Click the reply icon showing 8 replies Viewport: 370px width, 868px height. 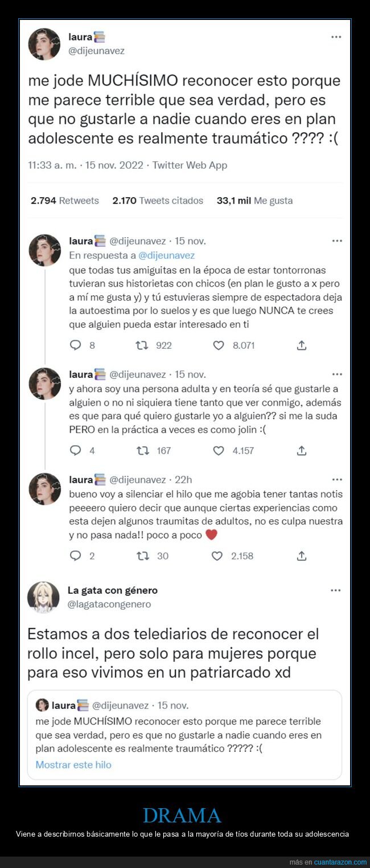[x=75, y=345]
